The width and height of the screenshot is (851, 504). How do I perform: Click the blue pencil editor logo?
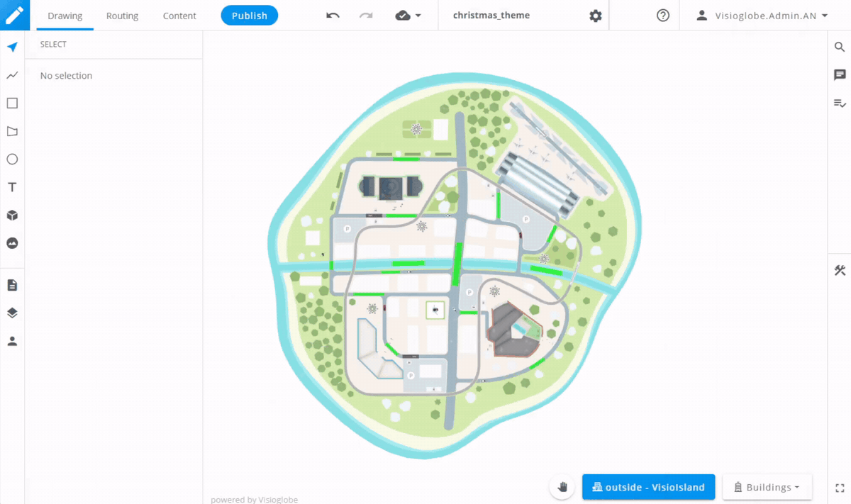(x=15, y=15)
